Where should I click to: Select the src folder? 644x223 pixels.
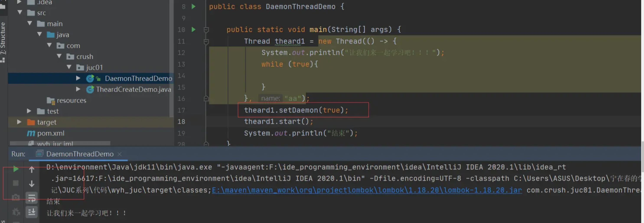[41, 13]
